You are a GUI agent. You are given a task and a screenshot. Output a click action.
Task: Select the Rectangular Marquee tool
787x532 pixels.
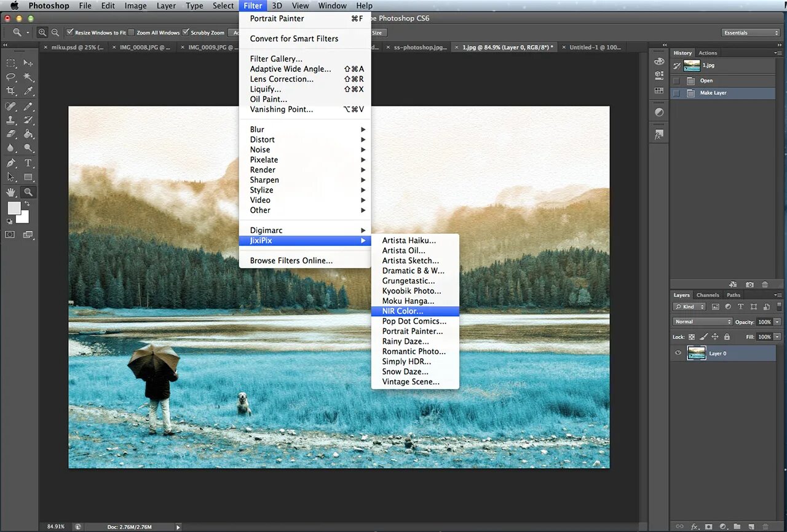[x=11, y=63]
